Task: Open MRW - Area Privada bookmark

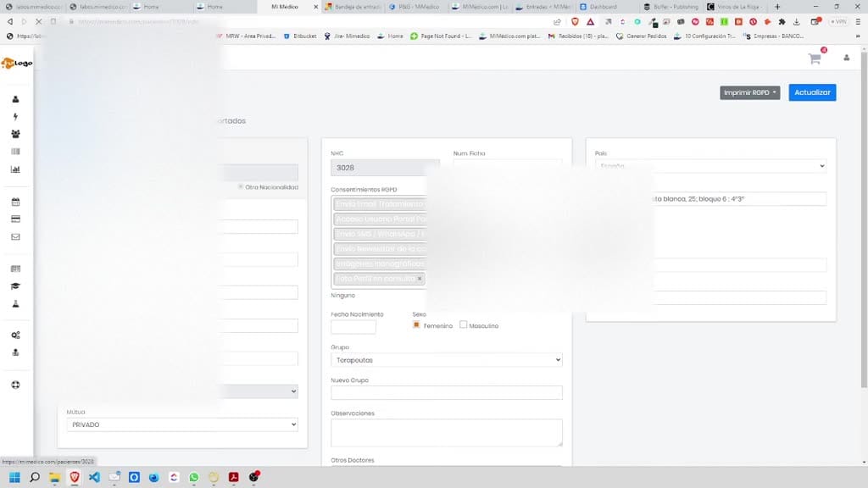Action: 246,36
